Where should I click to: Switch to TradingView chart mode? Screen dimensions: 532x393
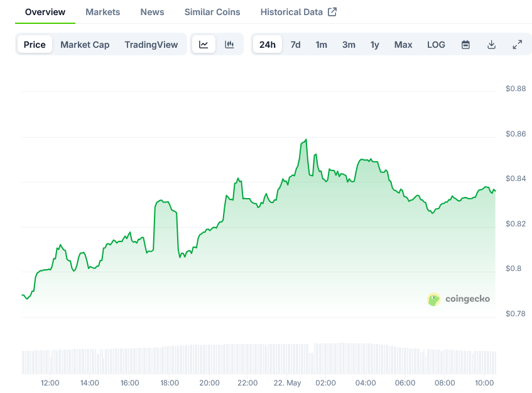pos(151,45)
